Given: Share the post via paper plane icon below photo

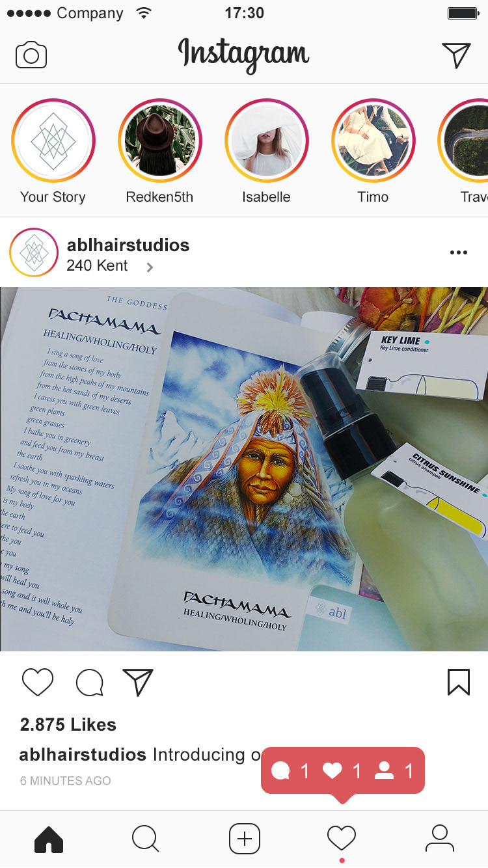Looking at the screenshot, I should [x=138, y=682].
